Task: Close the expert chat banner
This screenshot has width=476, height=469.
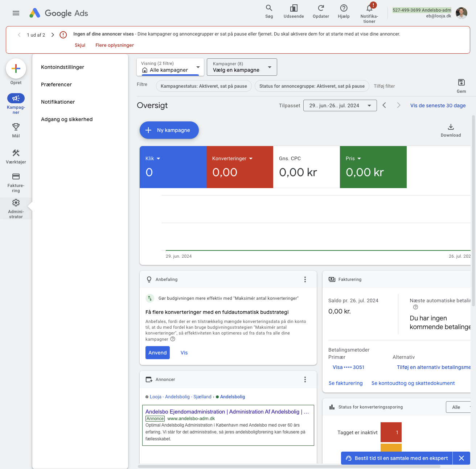Action: (x=461, y=458)
